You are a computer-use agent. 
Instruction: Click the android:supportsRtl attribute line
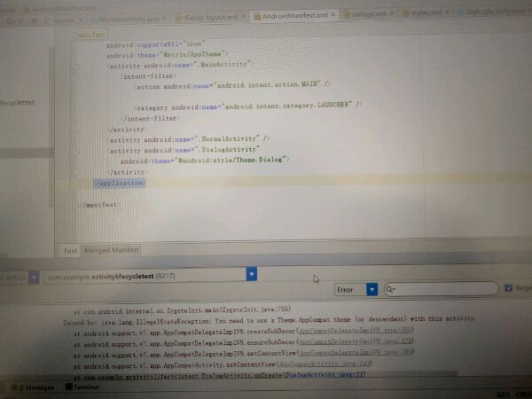point(156,44)
